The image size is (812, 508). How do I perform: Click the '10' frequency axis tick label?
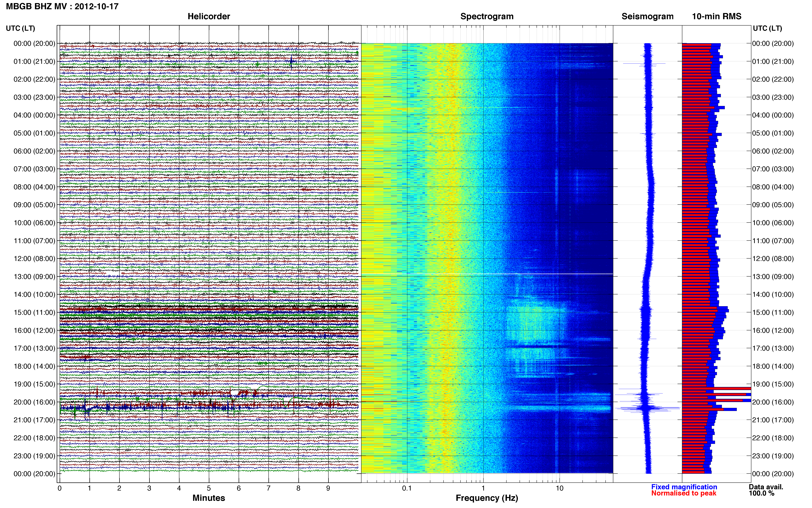point(559,488)
